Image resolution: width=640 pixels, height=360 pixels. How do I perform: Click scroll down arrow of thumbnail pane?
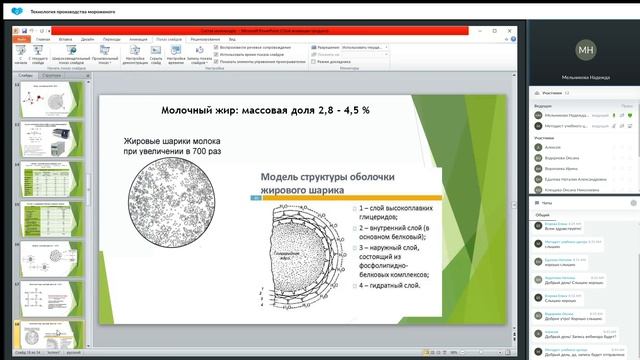click(x=88, y=346)
